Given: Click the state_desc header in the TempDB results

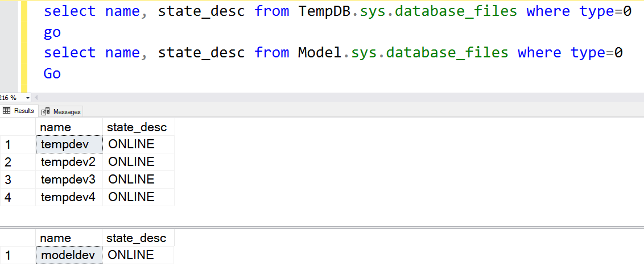Looking at the screenshot, I should [x=138, y=127].
